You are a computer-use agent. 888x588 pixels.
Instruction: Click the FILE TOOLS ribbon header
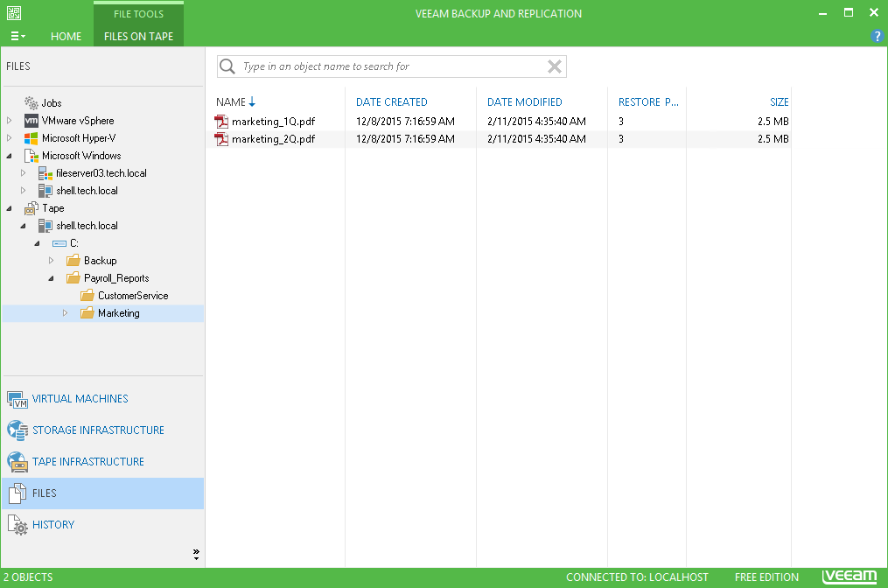click(139, 14)
